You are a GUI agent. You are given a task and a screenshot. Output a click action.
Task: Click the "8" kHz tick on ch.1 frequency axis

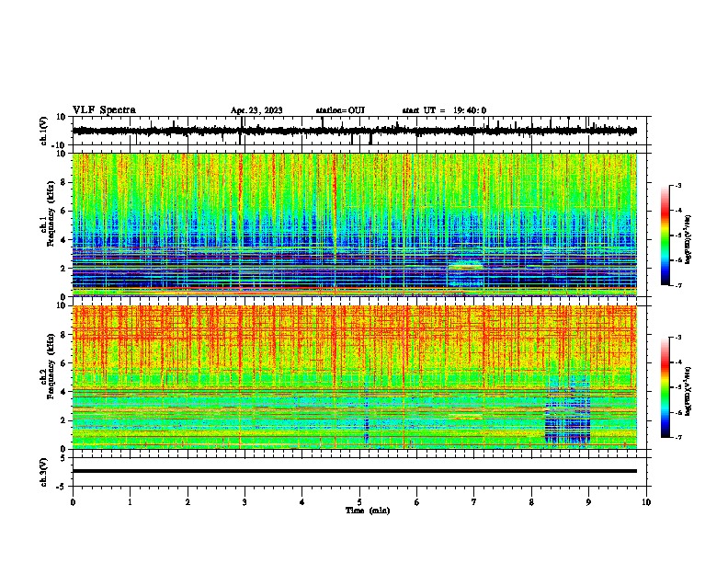pos(63,182)
